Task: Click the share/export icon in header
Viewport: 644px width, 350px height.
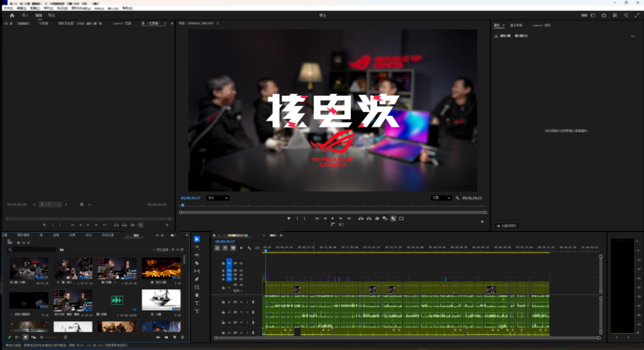Action: tap(604, 16)
